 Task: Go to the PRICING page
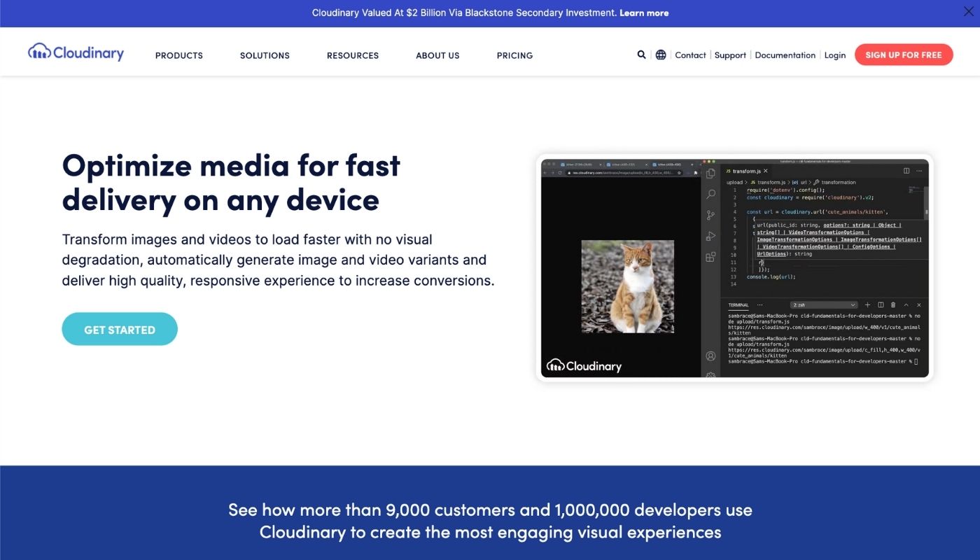[x=514, y=55]
